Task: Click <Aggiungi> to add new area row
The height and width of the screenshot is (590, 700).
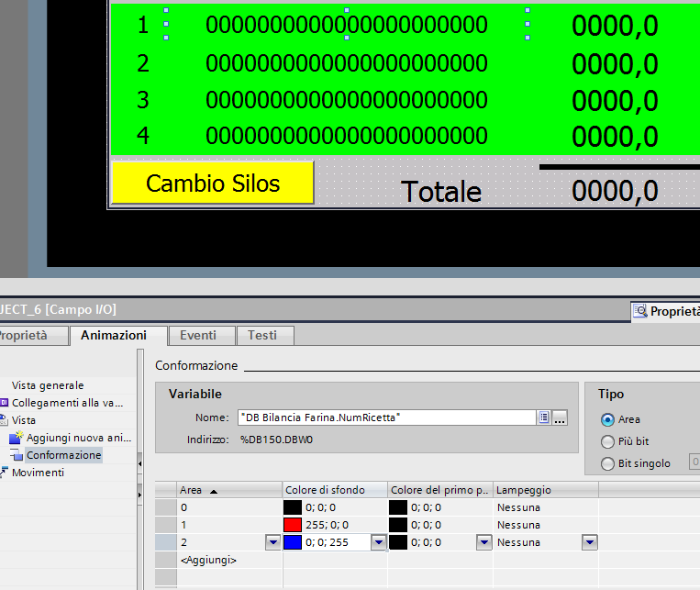Action: click(208, 560)
